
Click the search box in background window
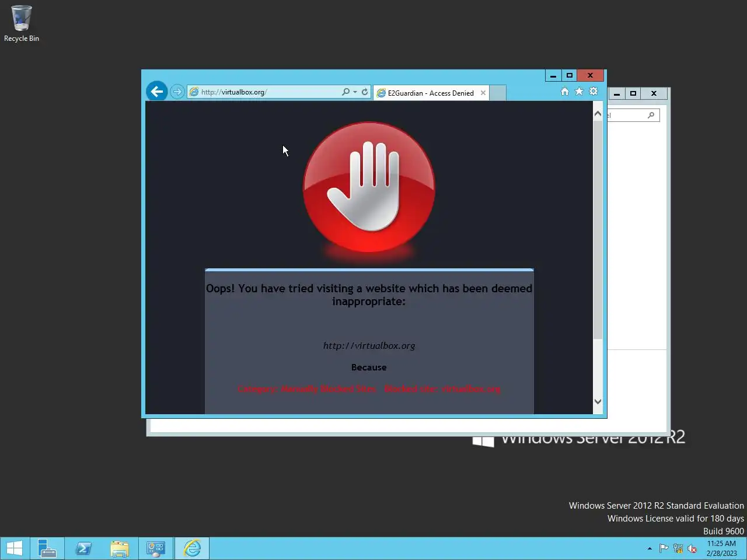coord(633,116)
